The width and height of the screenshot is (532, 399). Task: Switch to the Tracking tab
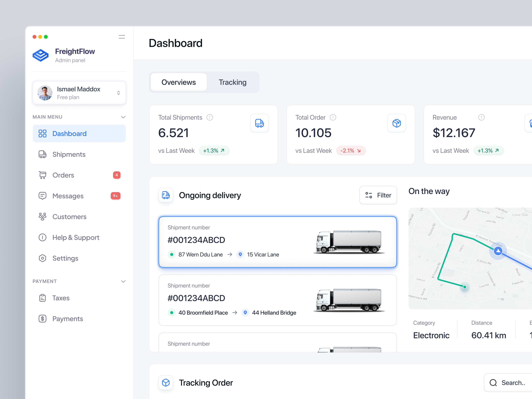[x=232, y=82]
